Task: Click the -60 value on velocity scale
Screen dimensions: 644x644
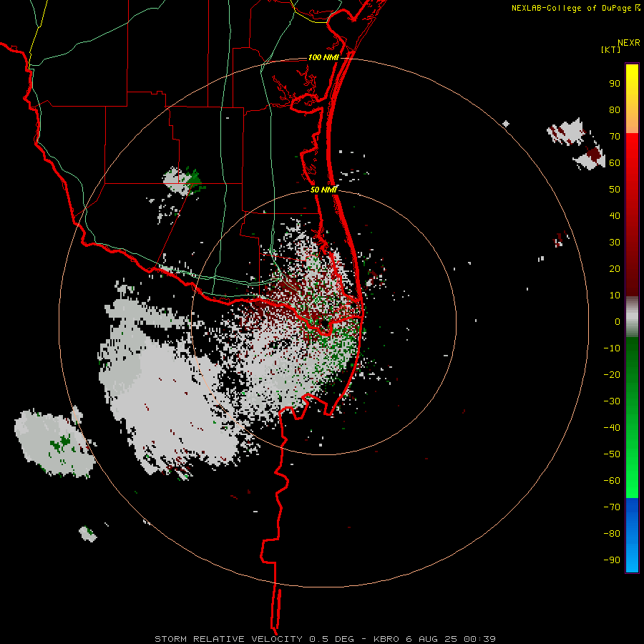Action: coord(612,481)
